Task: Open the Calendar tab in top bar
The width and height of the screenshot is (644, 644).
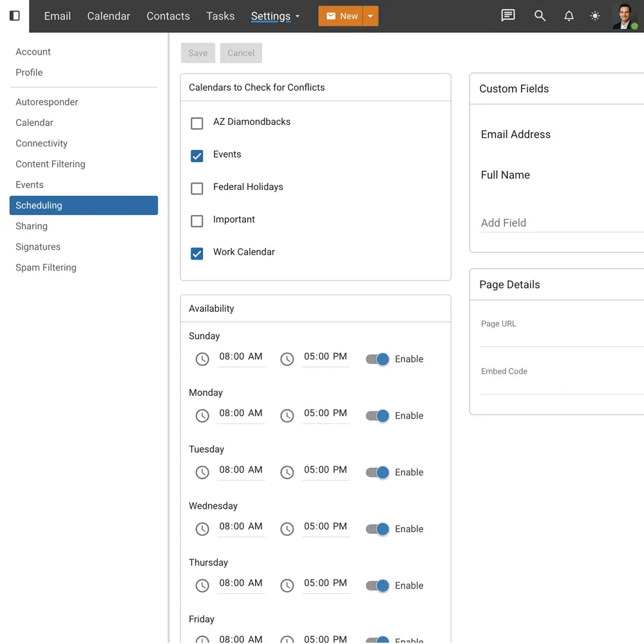Action: [x=108, y=16]
